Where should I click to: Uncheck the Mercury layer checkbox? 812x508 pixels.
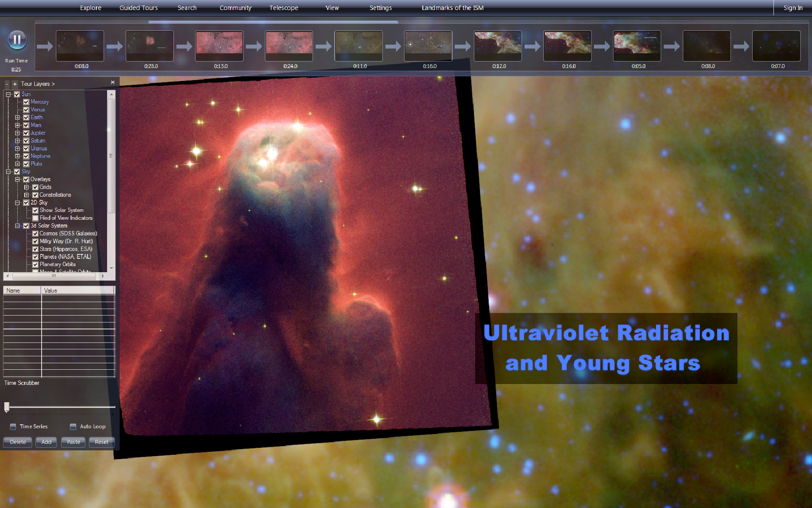tap(26, 102)
